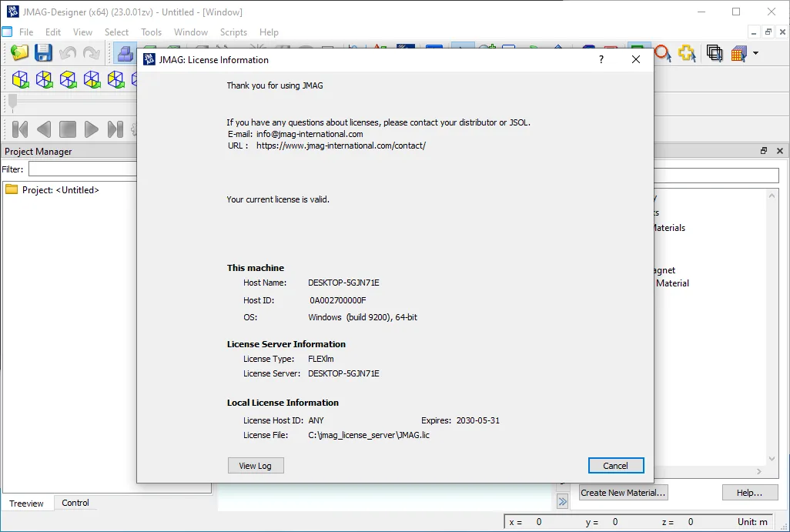Open the Edit menu
This screenshot has width=790, height=532.
pyautogui.click(x=53, y=32)
